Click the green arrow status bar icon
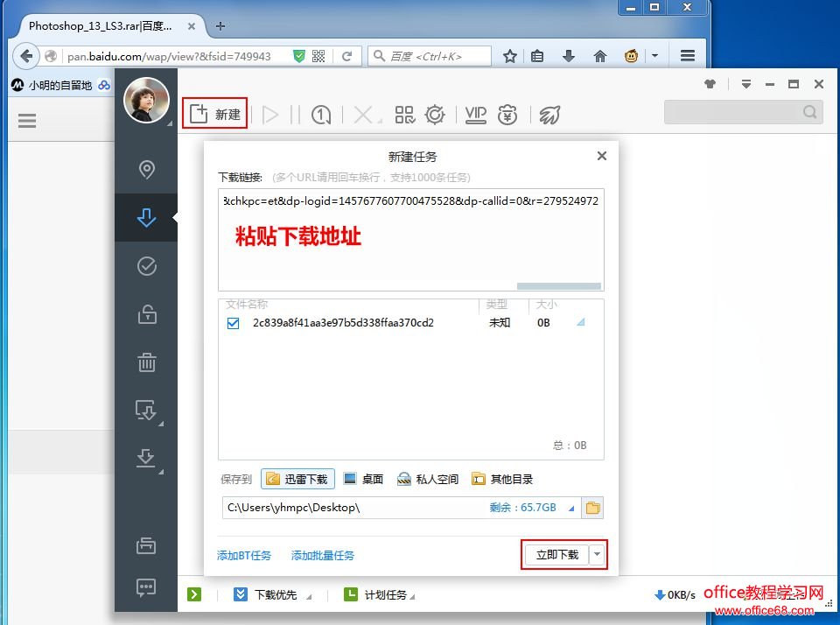The height and width of the screenshot is (625, 840). (194, 593)
